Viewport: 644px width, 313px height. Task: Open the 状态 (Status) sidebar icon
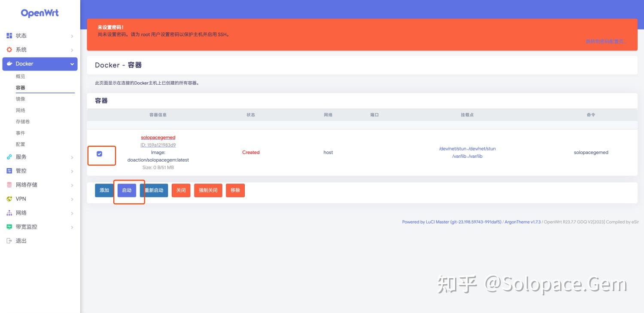click(x=9, y=36)
